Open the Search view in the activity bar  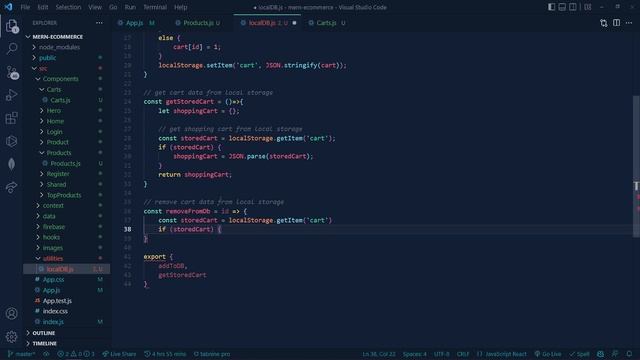pos(12,49)
